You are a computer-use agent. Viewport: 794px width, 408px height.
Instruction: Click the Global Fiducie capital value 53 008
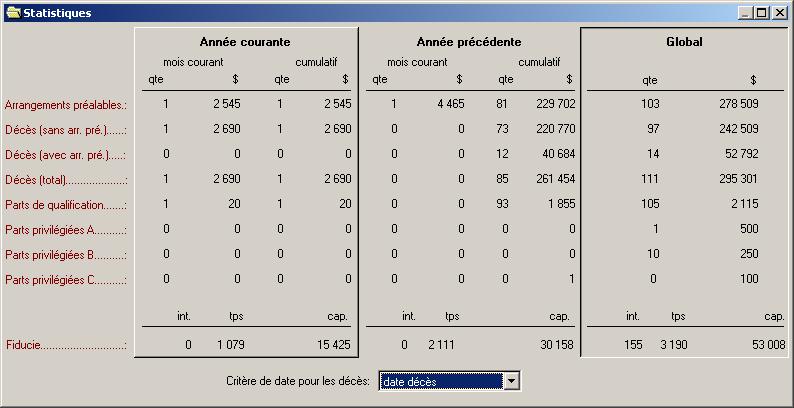point(764,345)
